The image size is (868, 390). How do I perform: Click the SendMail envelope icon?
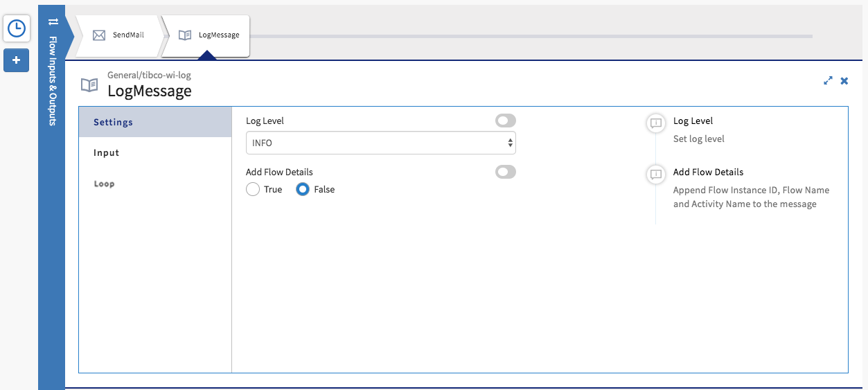tap(99, 35)
